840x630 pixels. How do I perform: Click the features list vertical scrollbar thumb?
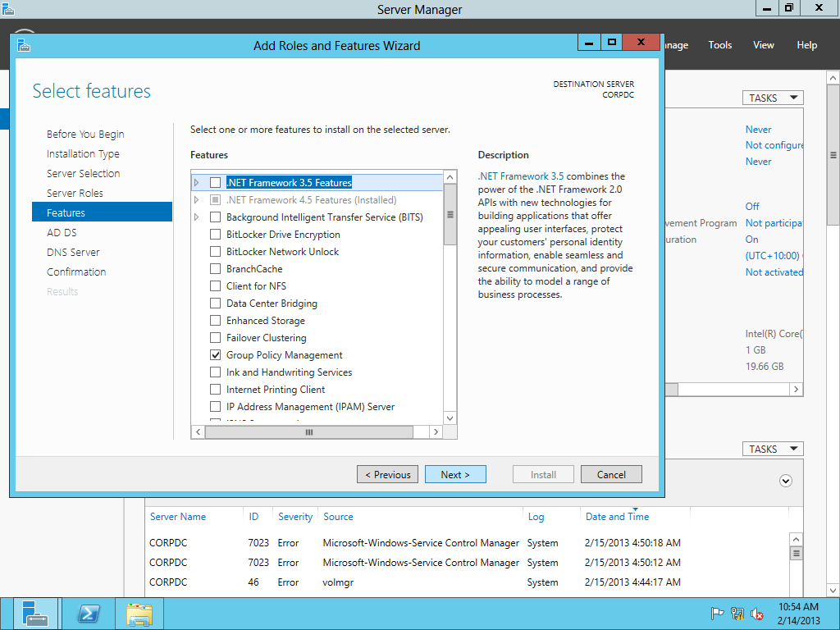[x=450, y=214]
